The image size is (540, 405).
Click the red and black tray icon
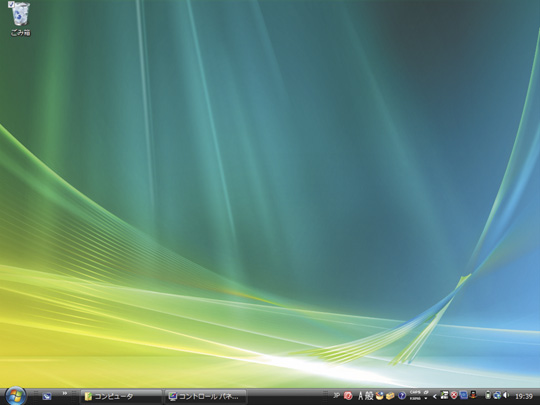473,395
